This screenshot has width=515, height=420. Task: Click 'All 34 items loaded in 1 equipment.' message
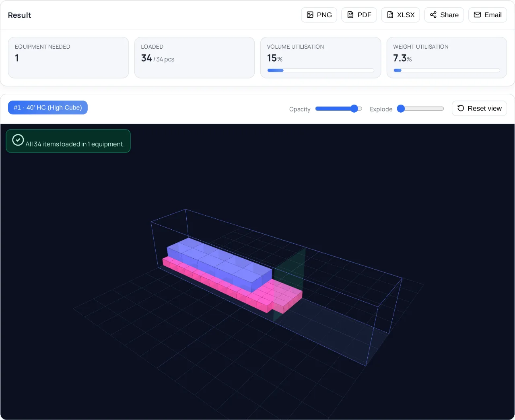pyautogui.click(x=75, y=144)
